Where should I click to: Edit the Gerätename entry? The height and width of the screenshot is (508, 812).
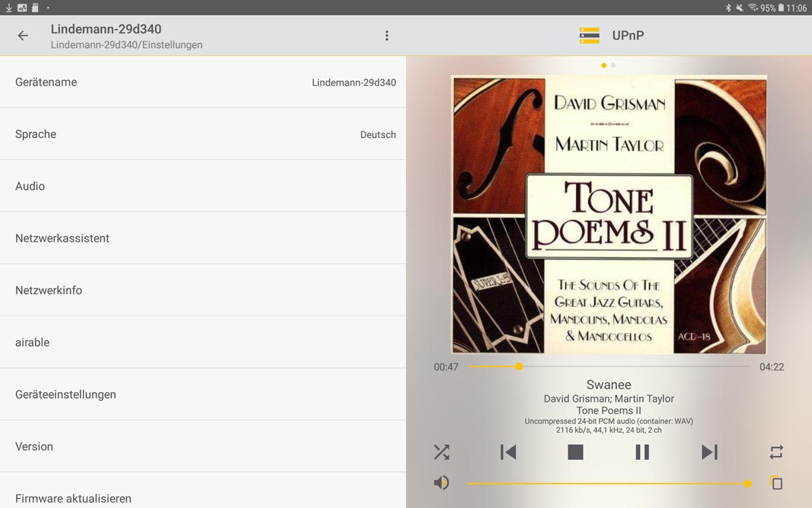pyautogui.click(x=203, y=82)
